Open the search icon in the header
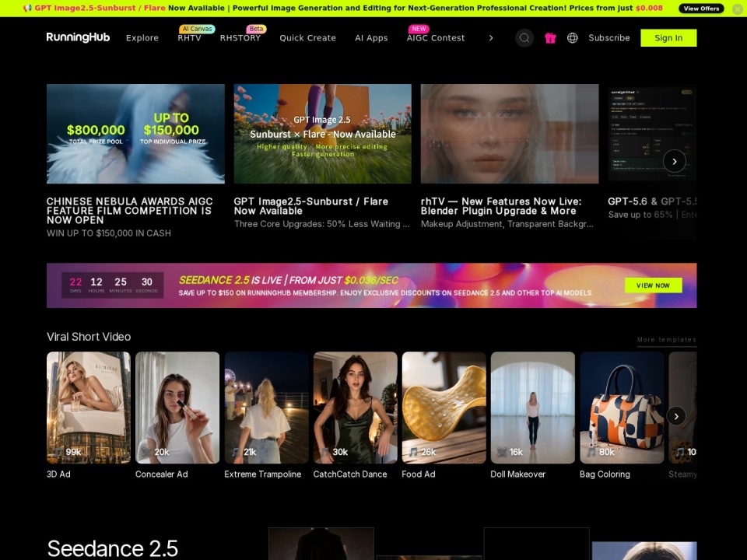Screen dimensions: 747x560 click(524, 37)
